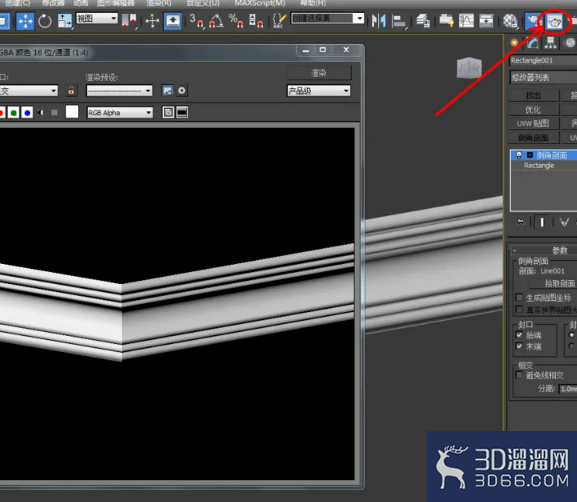
Task: Uncheck the end capping checkbox
Action: (x=519, y=346)
